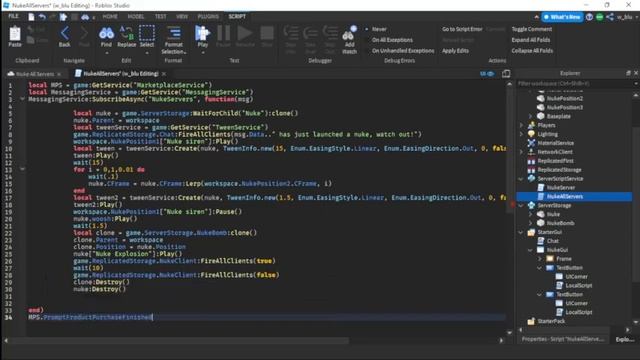Click the Resume test icon
Viewport: 640px width, 360px height.
[245, 33]
